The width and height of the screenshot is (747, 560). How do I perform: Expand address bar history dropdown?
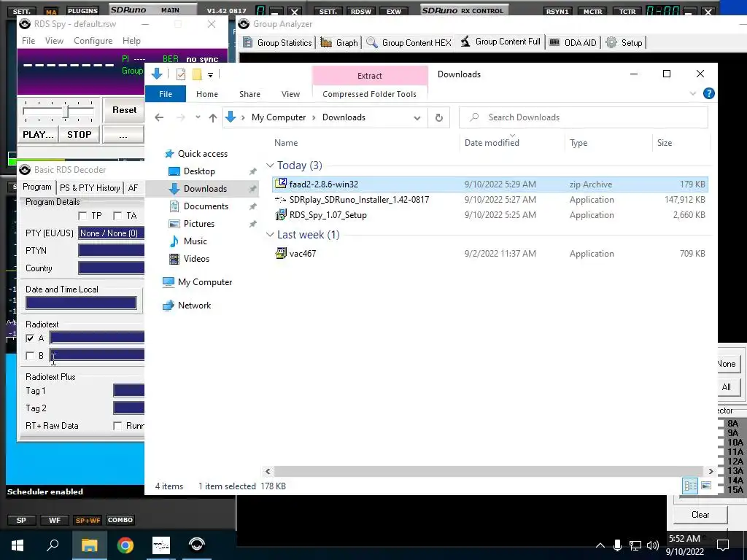point(417,117)
